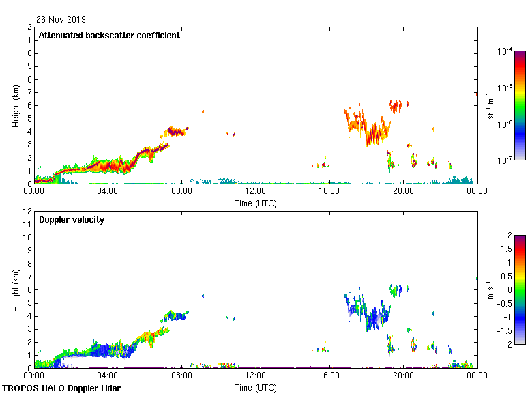The image size is (532, 396).
Task: Click the 20:00 tick label on backscatter plot
Action: click(x=402, y=193)
